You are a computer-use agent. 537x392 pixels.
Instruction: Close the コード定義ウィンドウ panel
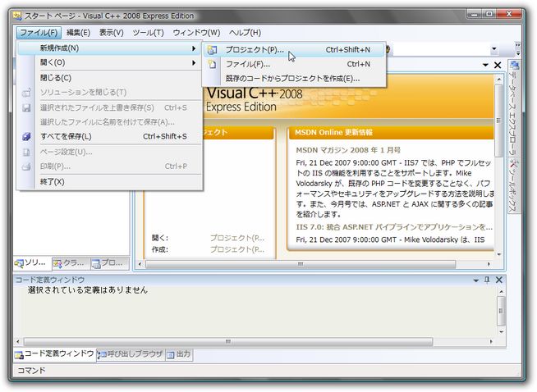click(499, 280)
